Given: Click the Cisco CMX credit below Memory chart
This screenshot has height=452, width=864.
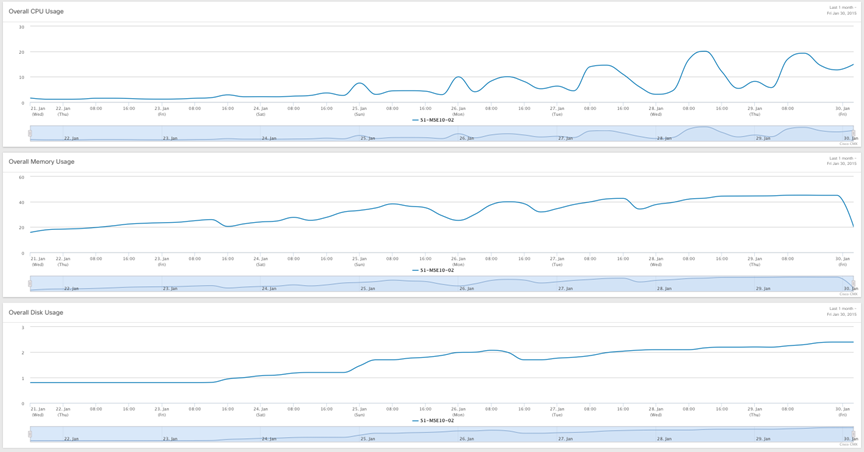Looking at the screenshot, I should [848, 294].
